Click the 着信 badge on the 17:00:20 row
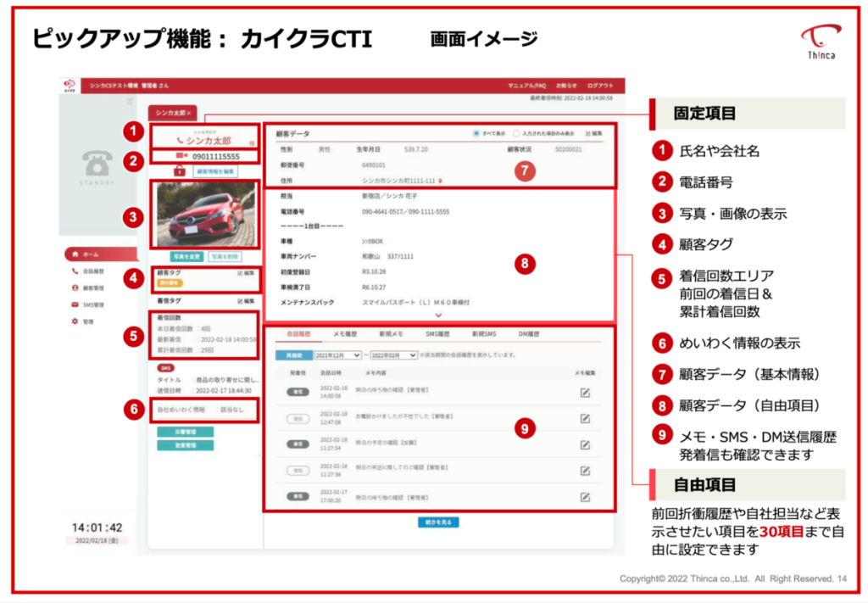The width and height of the screenshot is (868, 603). point(298,496)
